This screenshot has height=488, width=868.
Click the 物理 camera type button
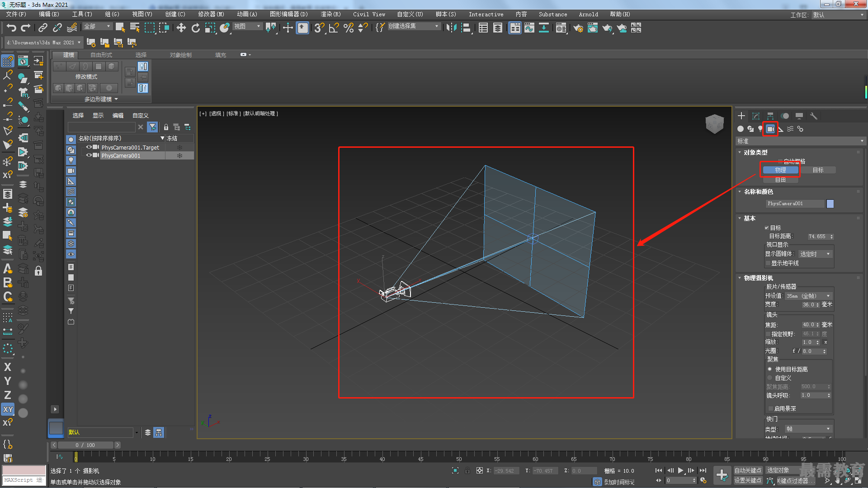(x=780, y=170)
